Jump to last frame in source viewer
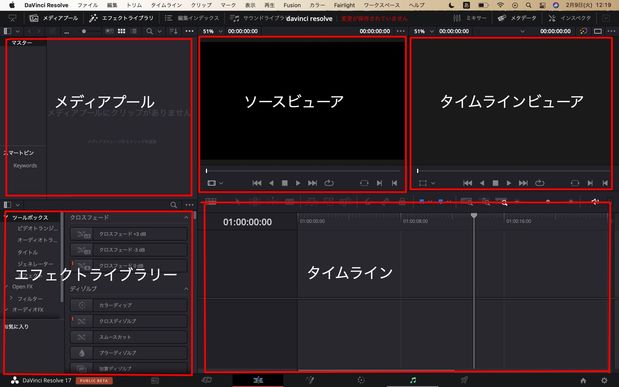 (312, 183)
